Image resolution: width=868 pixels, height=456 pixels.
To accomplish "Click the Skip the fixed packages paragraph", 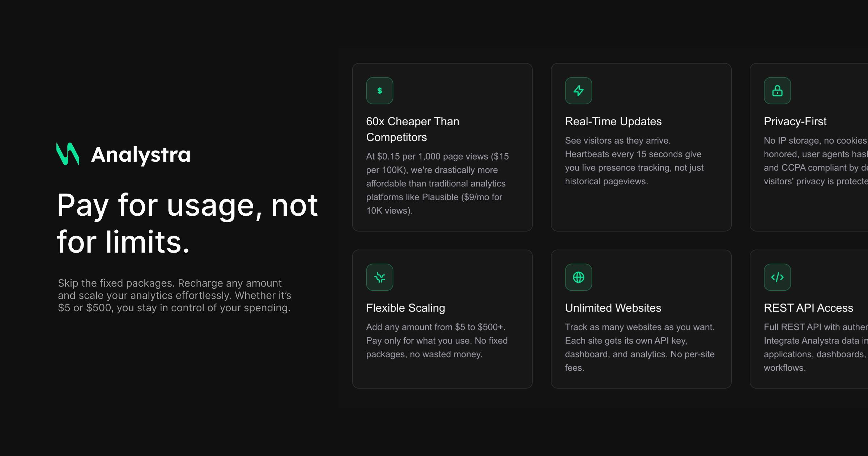I will [174, 295].
